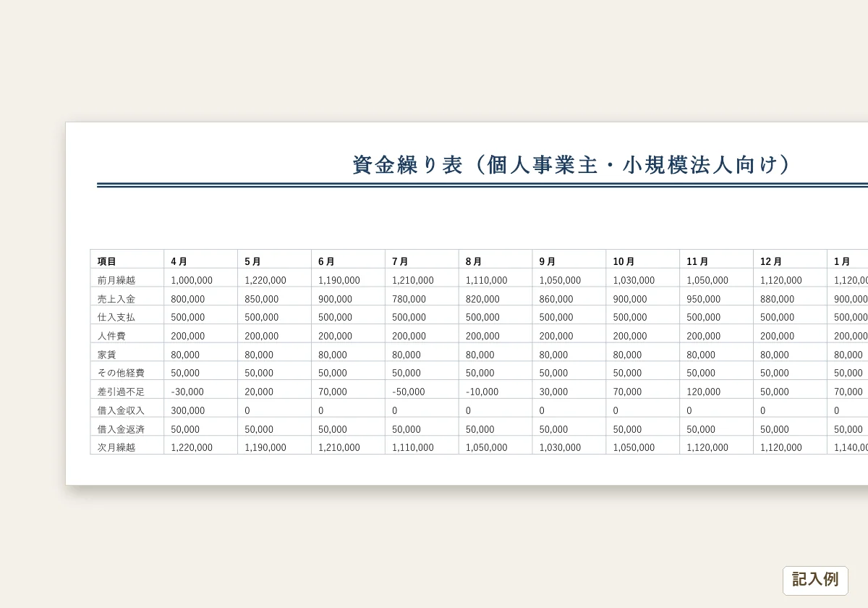The image size is (868, 608).
Task: Select the 次月繰越 row label
Action: coord(127,446)
